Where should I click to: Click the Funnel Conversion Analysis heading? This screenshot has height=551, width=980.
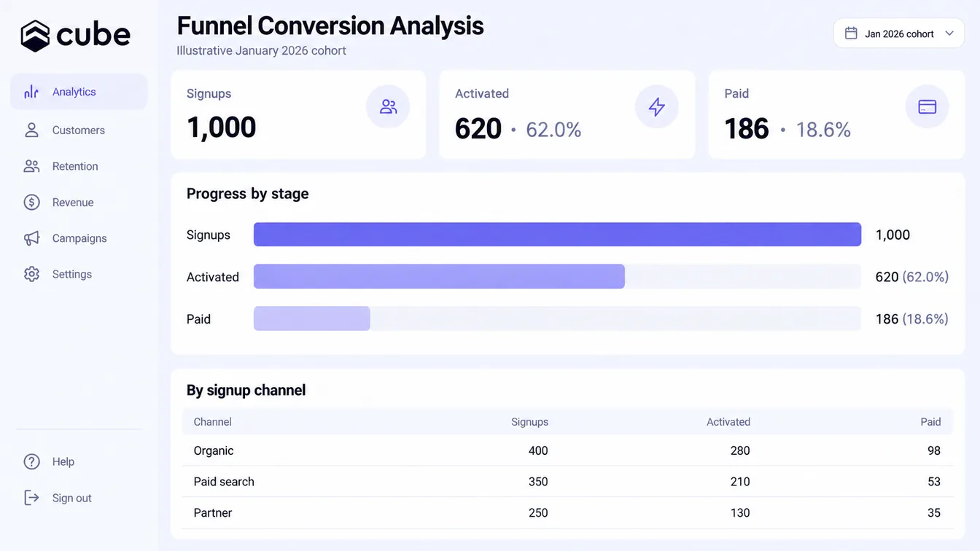tap(330, 26)
